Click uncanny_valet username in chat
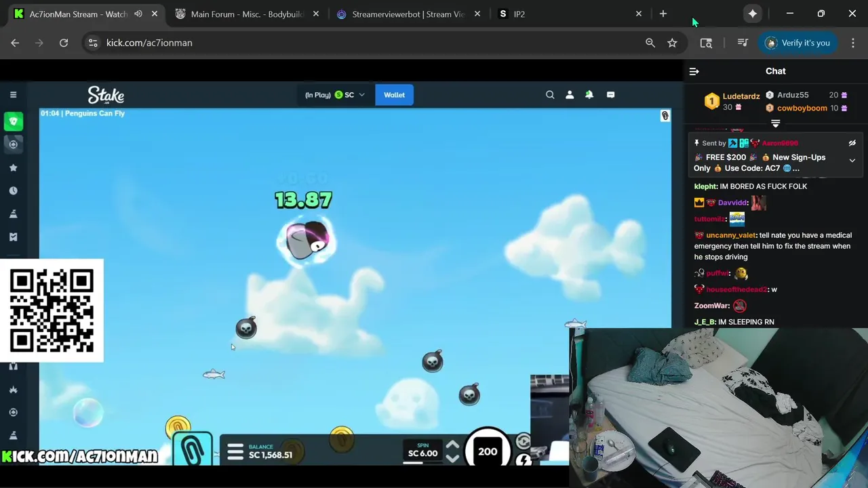Image resolution: width=868 pixels, height=488 pixels. tap(731, 235)
